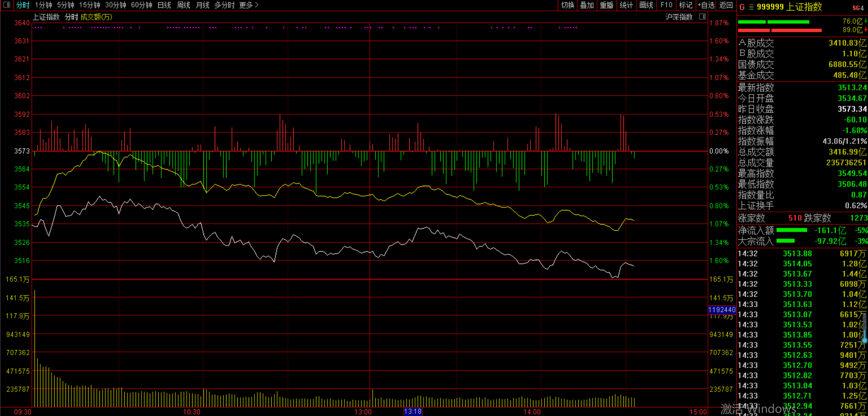
Task: Click the red G icon in header
Action: click(742, 7)
